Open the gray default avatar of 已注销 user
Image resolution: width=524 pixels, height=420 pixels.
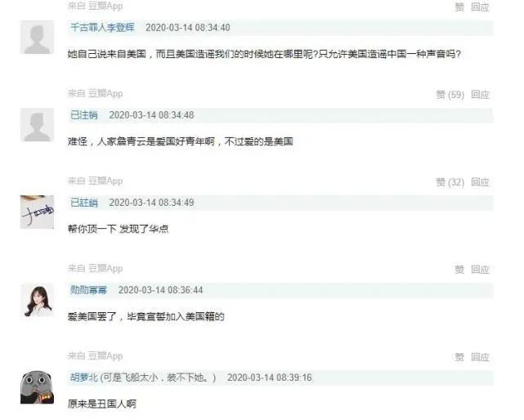pyautogui.click(x=37, y=125)
